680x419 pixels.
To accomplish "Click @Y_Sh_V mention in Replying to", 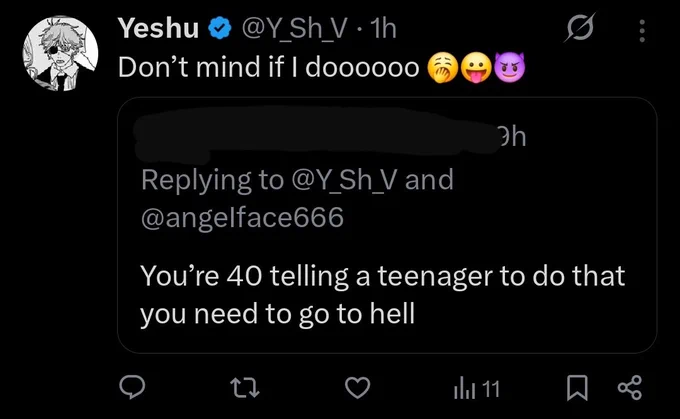I will [x=344, y=180].
